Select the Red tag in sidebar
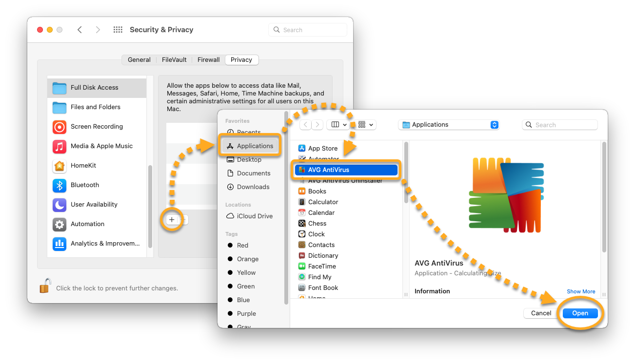635x364 pixels. point(242,246)
